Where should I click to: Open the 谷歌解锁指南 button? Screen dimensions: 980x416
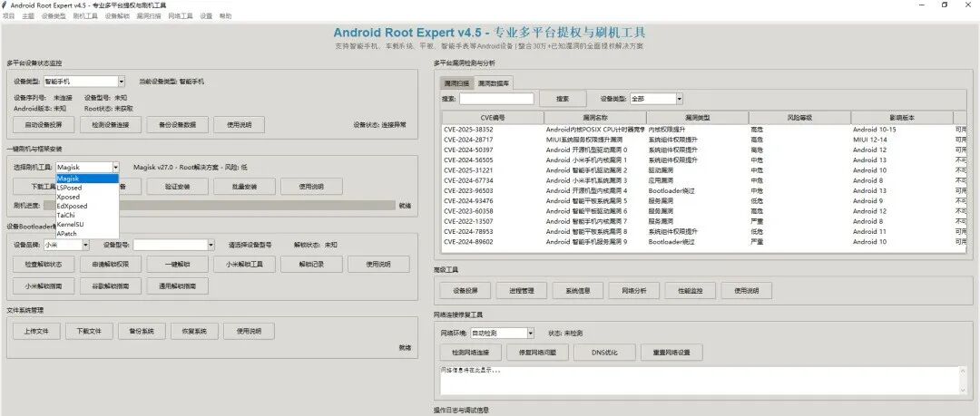point(111,286)
